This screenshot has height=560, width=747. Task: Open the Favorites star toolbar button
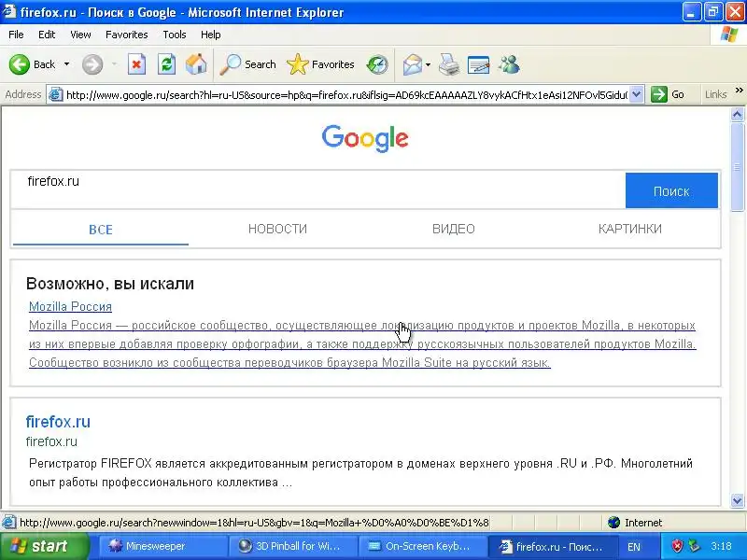point(320,64)
